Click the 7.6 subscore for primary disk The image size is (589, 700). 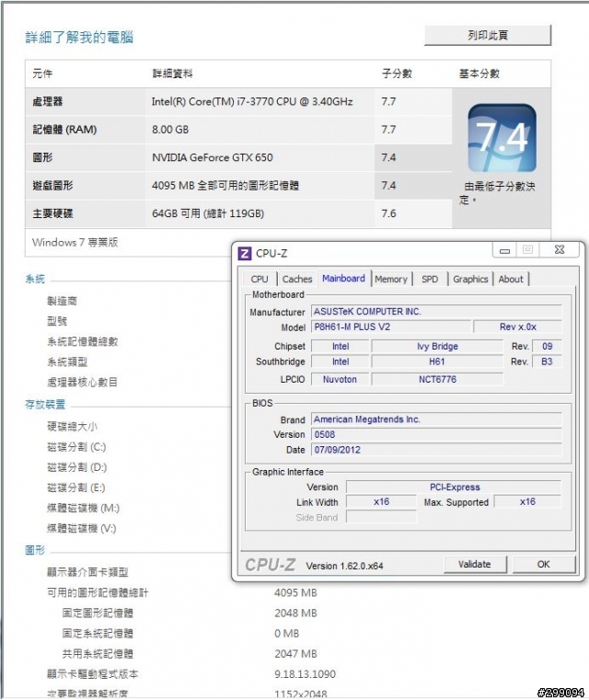coord(388,213)
